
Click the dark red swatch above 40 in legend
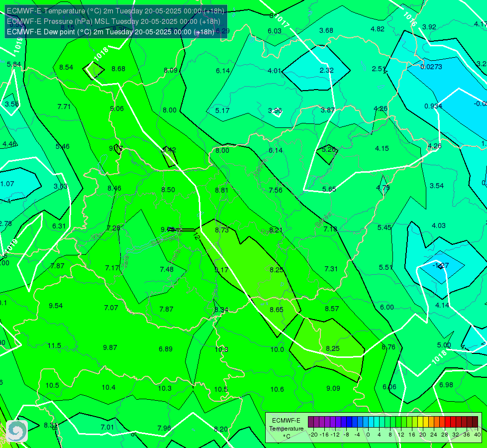pyautogui.click(x=475, y=422)
